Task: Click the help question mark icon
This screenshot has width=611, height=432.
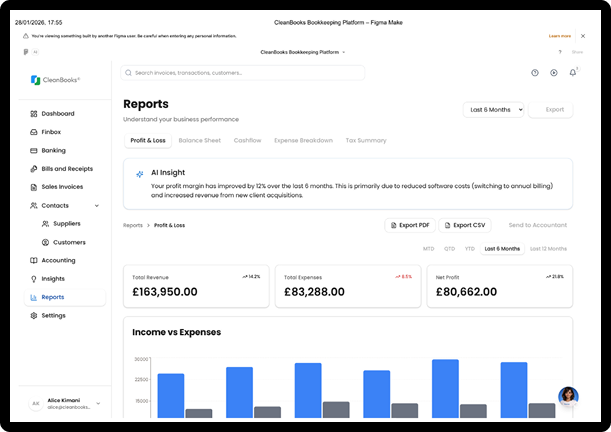Action: [534, 73]
